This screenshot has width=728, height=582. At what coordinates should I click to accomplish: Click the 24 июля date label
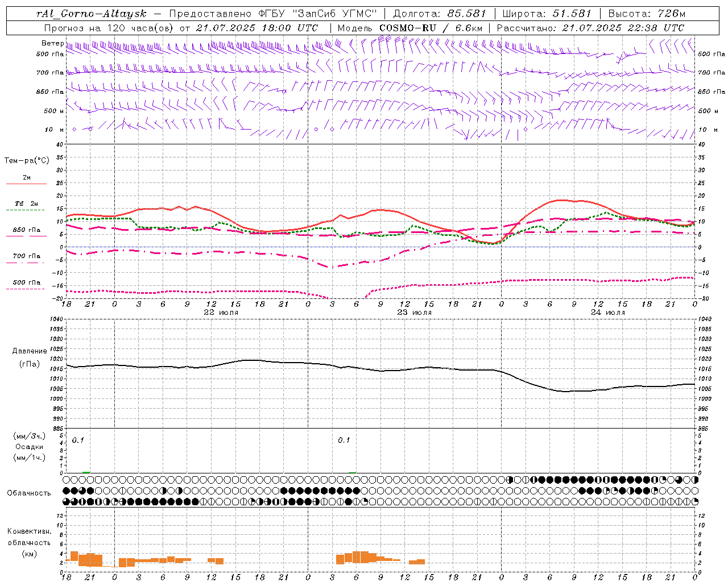(607, 313)
